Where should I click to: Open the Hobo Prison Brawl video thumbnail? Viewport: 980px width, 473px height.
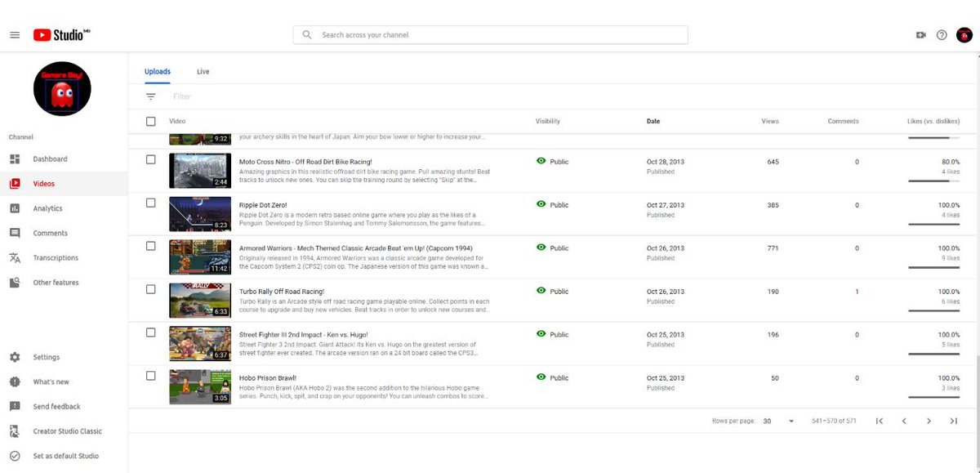(x=199, y=387)
